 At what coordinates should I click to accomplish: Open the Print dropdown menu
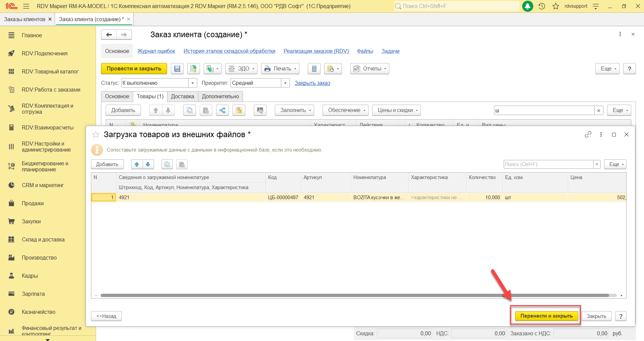click(281, 69)
